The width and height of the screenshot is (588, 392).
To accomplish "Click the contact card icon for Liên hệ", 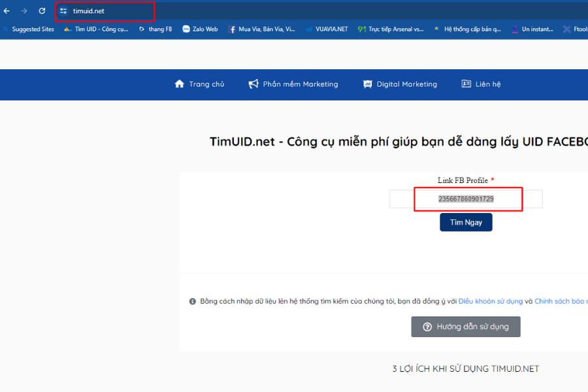I will click(466, 84).
